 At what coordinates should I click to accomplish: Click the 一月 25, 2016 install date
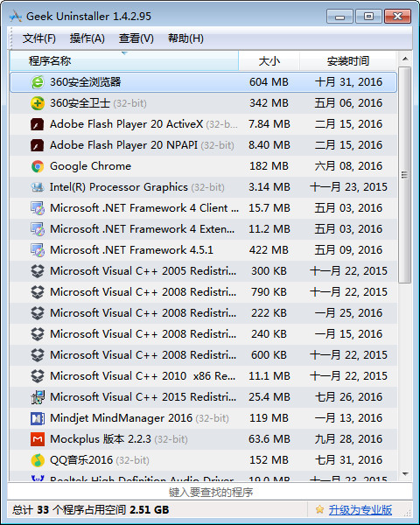click(348, 313)
